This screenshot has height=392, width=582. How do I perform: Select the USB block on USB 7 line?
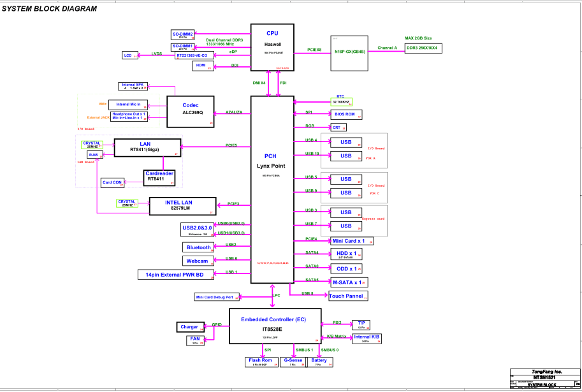click(x=346, y=226)
